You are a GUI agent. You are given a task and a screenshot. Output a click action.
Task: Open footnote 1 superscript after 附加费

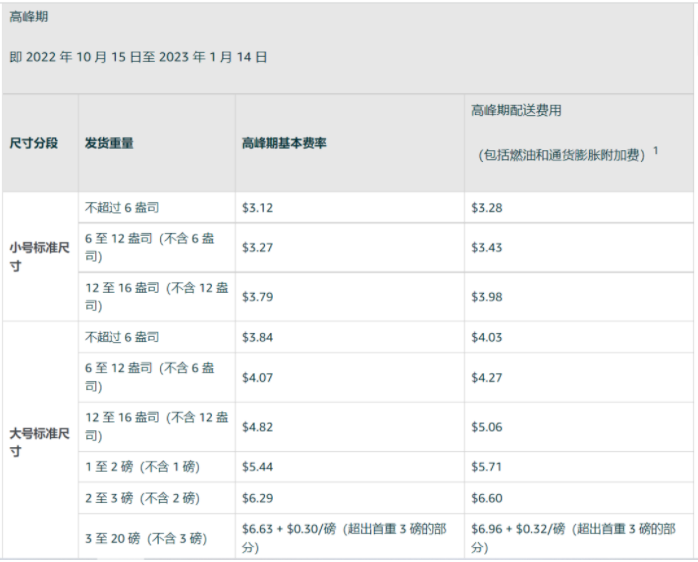tap(656, 150)
